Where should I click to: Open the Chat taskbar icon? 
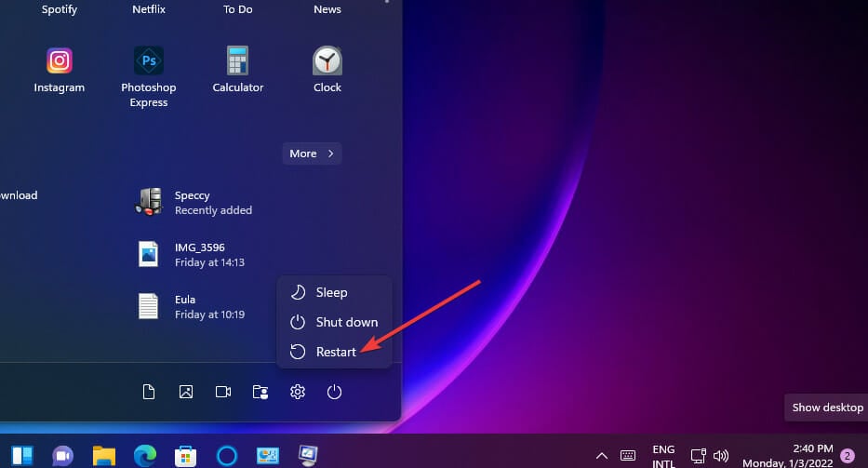pyautogui.click(x=62, y=455)
